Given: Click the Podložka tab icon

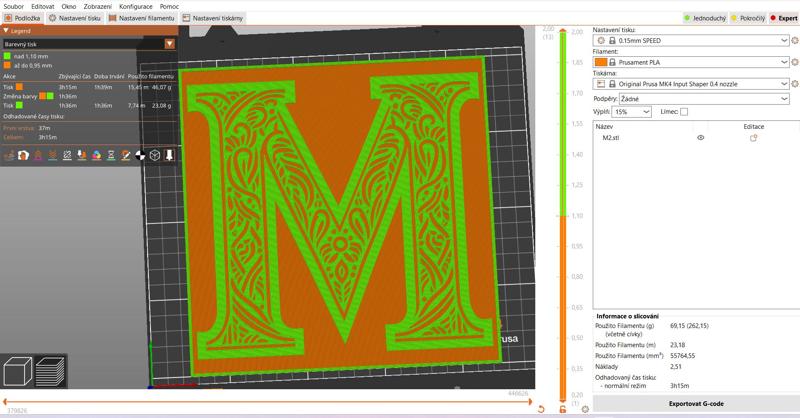Looking at the screenshot, I should 8,18.
